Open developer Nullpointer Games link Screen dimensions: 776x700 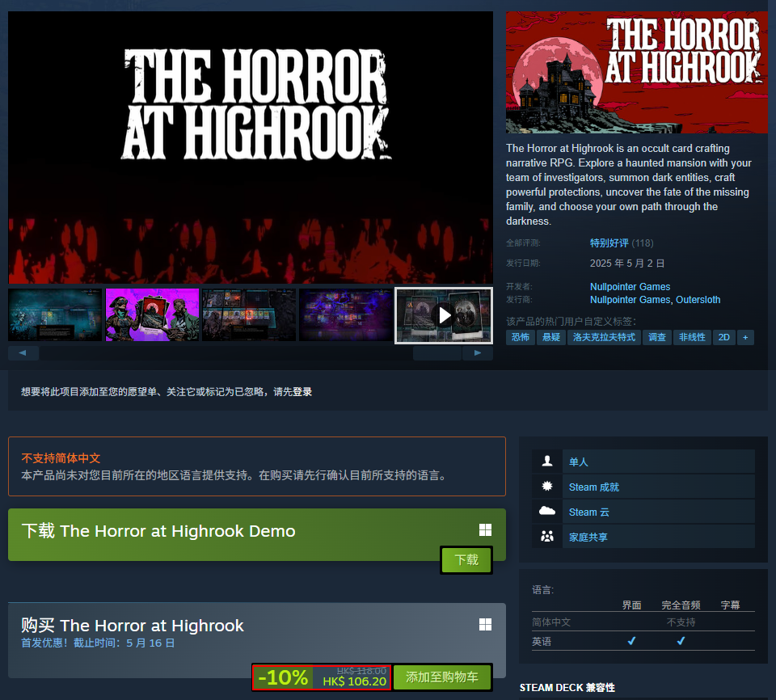click(x=630, y=287)
